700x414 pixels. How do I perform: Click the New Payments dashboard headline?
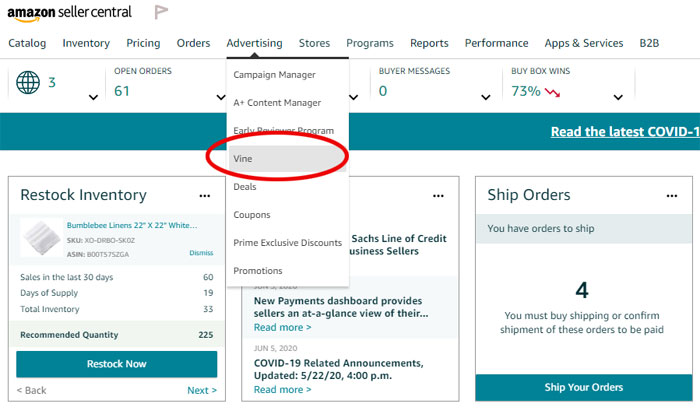click(x=341, y=307)
